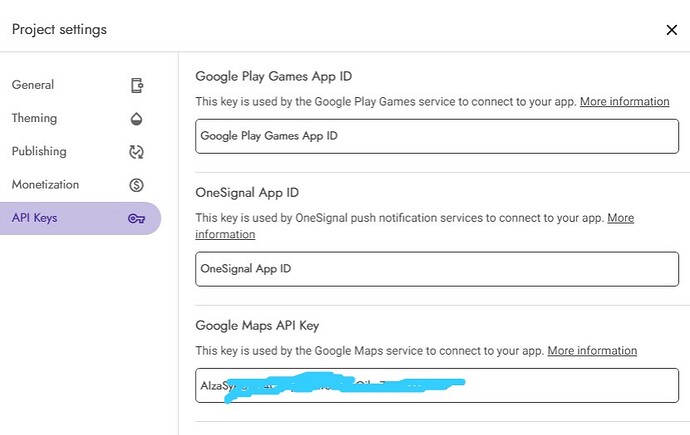
Task: Click the Theming droplet icon
Action: [136, 119]
